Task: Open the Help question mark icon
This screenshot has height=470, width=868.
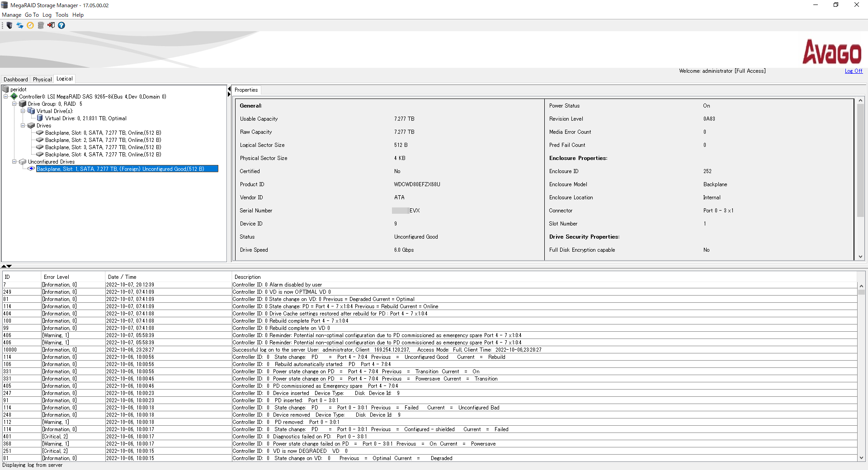Action: [61, 25]
